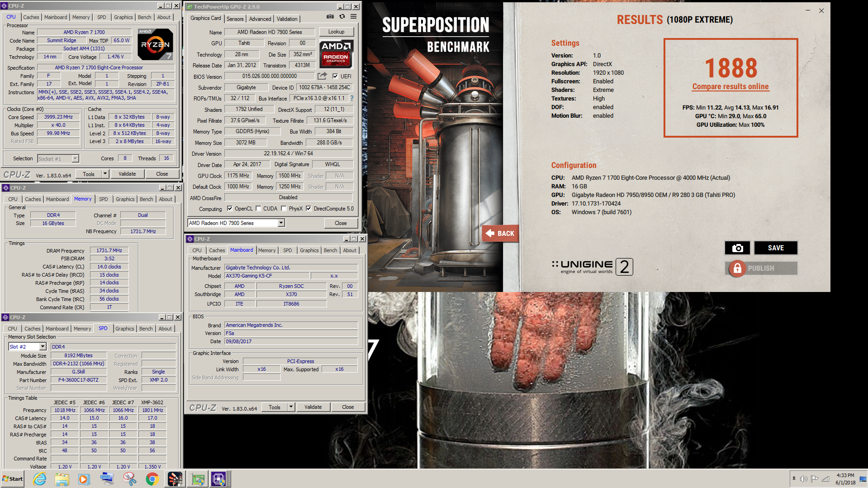The width and height of the screenshot is (868, 488).
Task: Open the Snipping Tool taskbar icon
Action: 130,478
